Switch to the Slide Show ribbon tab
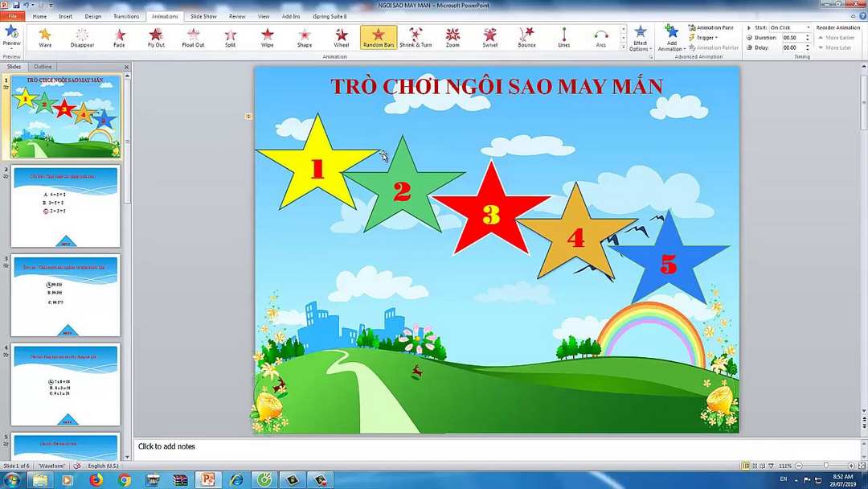 click(x=203, y=16)
